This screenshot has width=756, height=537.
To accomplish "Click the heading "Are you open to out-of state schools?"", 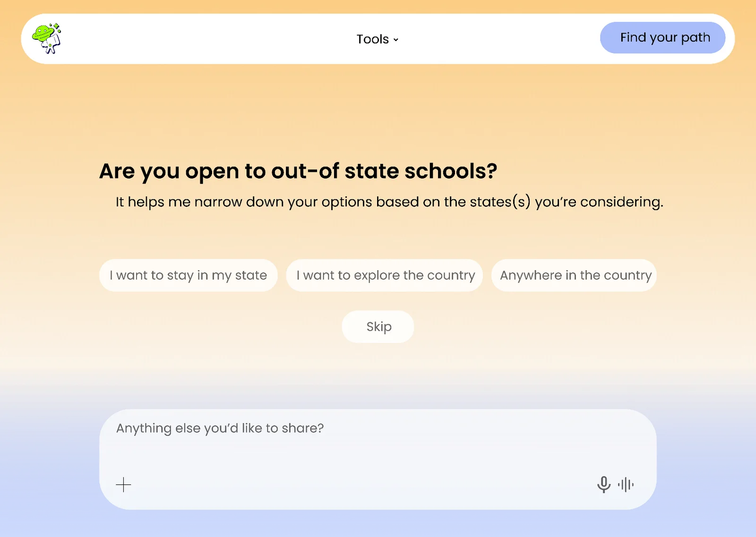I will click(298, 171).
